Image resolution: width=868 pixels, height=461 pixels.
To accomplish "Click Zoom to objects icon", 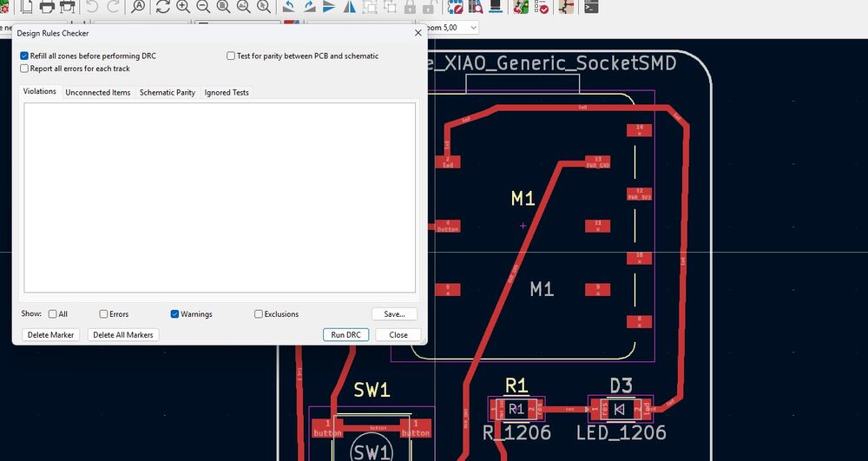I will (244, 7).
